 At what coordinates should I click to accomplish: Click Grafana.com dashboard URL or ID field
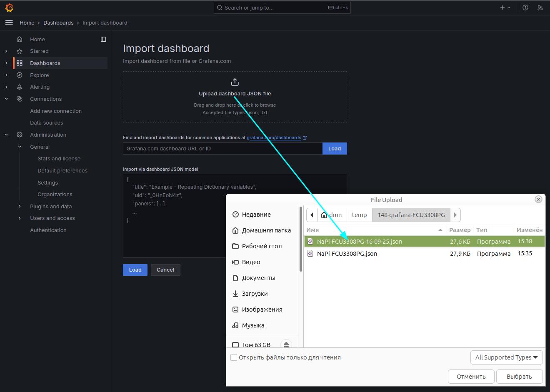[223, 149]
